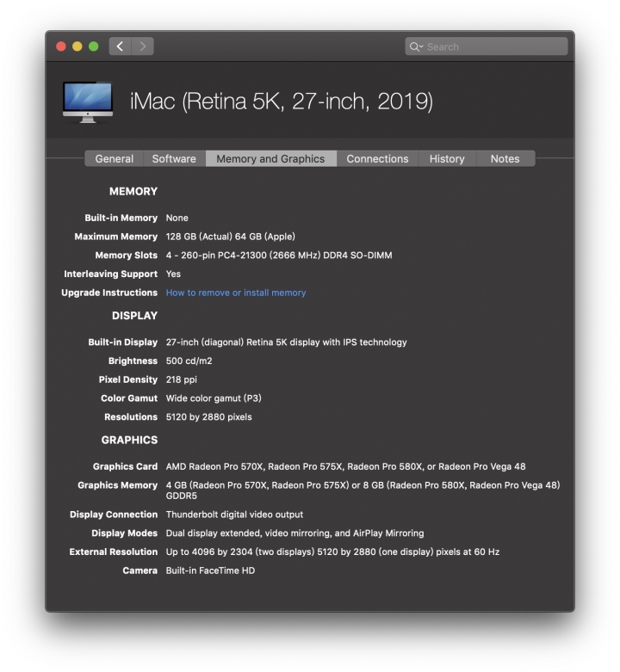Switch to the Notes tab
Screen dimensions: 620x672
[x=505, y=158]
